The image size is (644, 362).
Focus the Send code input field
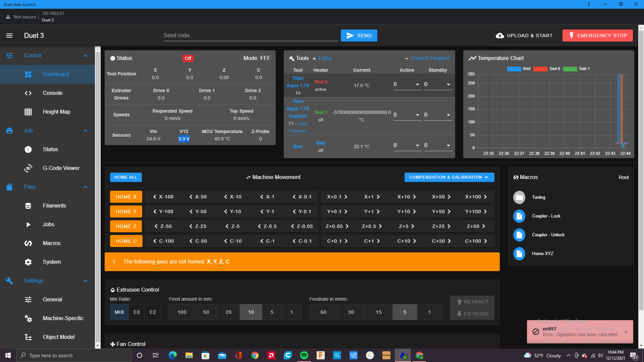point(251,36)
